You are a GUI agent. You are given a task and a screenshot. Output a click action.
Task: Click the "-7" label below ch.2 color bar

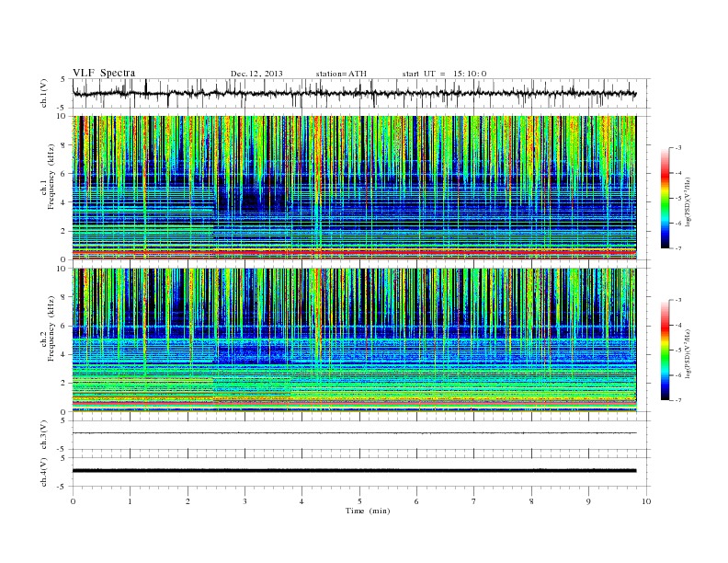click(678, 400)
